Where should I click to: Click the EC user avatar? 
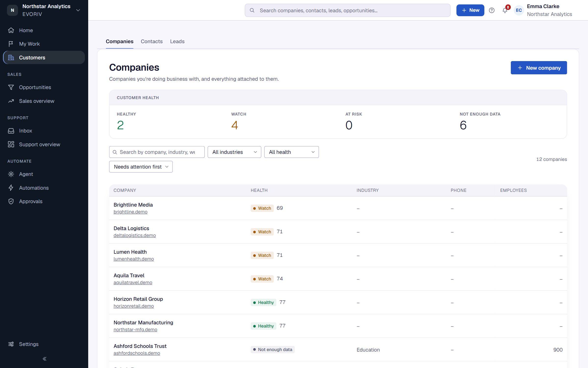tap(519, 10)
